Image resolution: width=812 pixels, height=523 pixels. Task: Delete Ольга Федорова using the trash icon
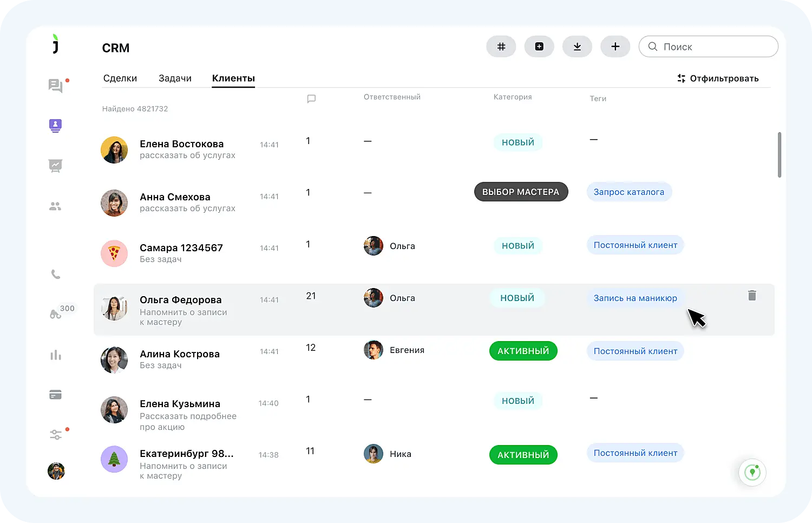752,296
